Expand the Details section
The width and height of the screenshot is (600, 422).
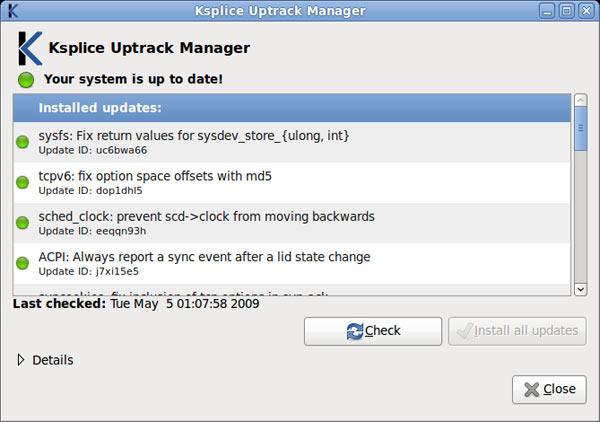click(x=22, y=360)
